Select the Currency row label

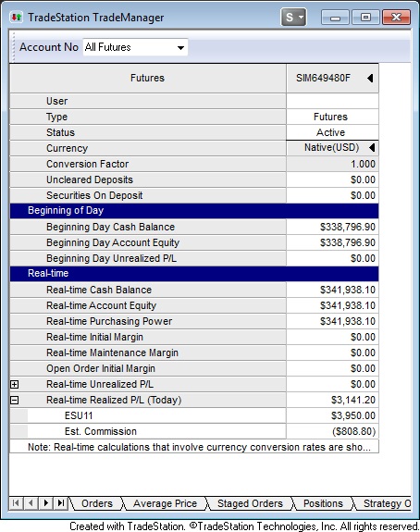(68, 148)
